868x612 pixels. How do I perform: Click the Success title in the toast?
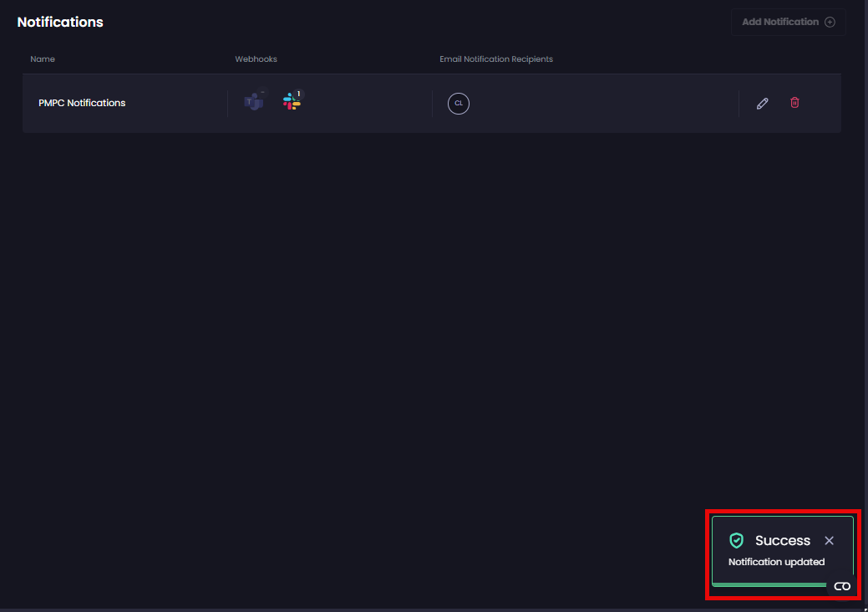(783, 541)
